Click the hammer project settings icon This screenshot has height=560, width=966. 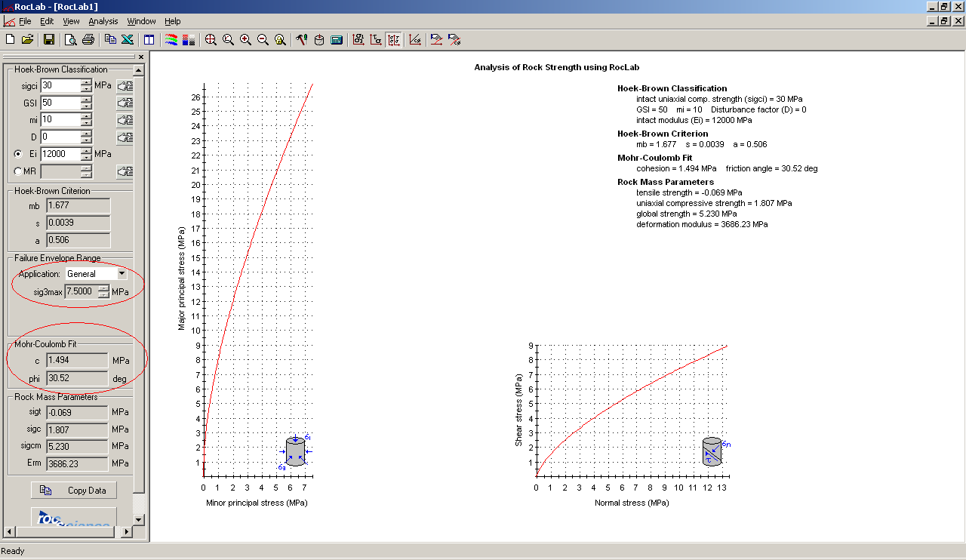[x=302, y=40]
